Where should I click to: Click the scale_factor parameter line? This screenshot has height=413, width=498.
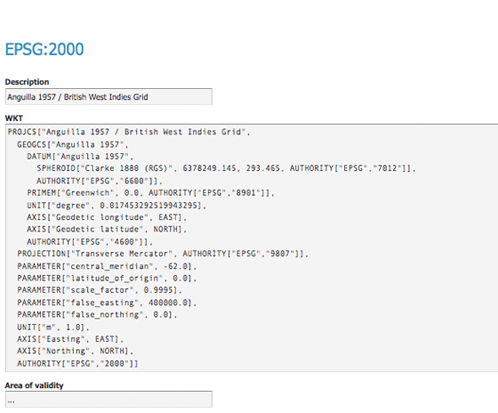(x=100, y=290)
